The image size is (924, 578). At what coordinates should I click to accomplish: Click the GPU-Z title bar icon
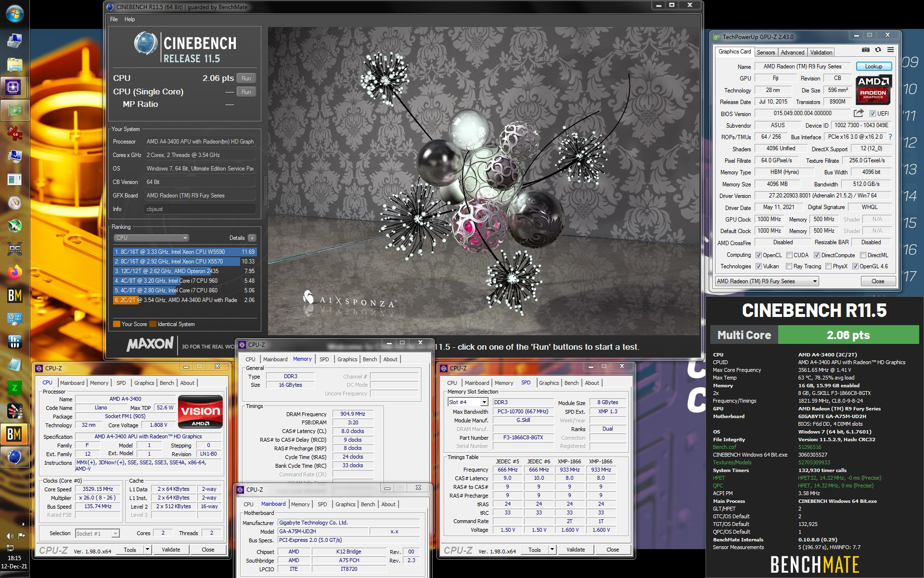(x=717, y=37)
